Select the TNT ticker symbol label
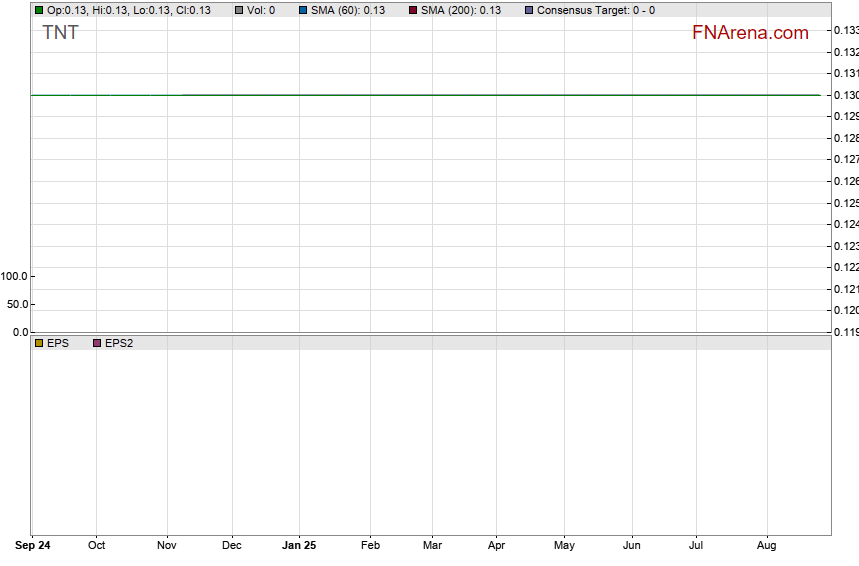The width and height of the screenshot is (859, 566). click(60, 33)
